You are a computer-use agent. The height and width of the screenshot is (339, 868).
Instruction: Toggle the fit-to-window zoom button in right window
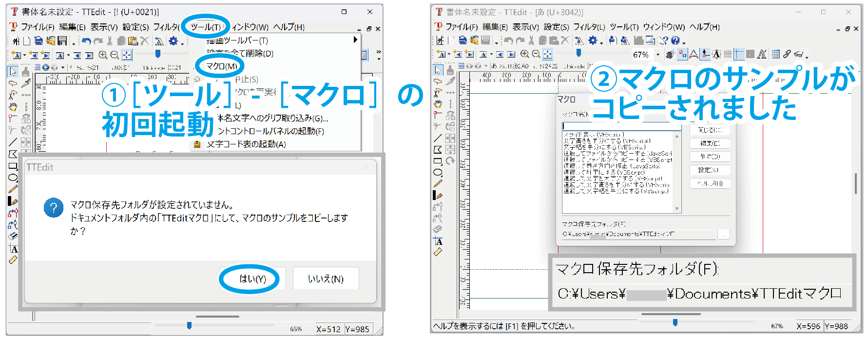547,54
